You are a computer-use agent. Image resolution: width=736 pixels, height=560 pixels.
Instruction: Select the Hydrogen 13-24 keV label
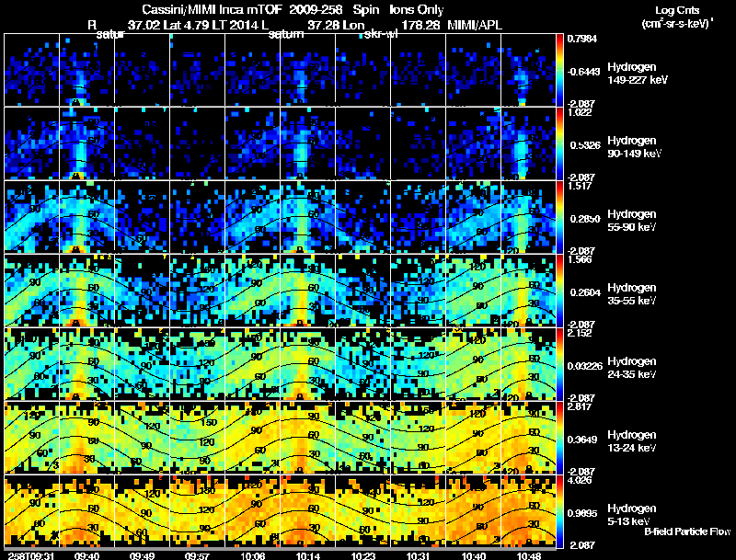pos(632,441)
